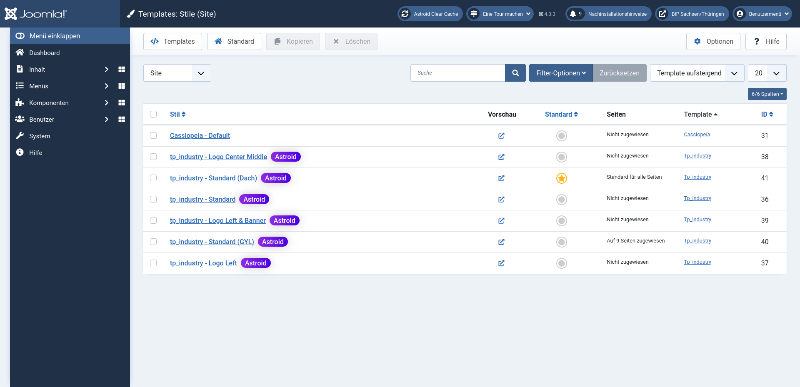
Task: Open Menüs dashboard grid icon
Action: (x=121, y=86)
